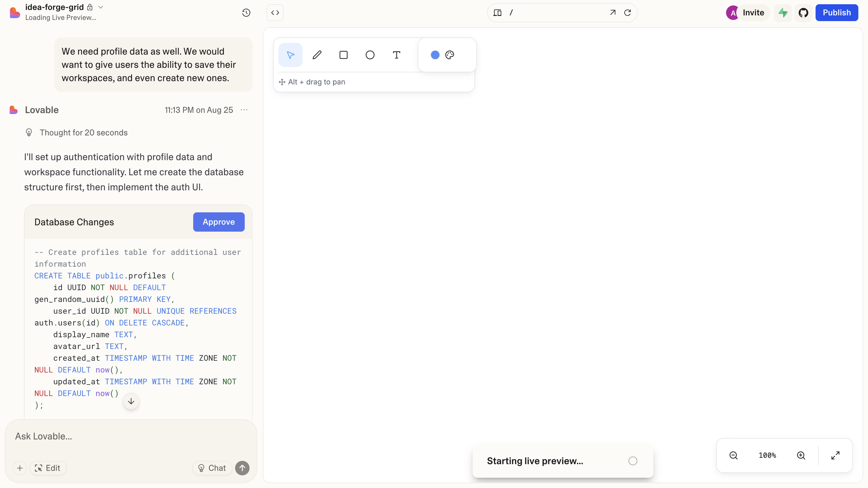Toggle Edit select mode button

click(x=48, y=468)
